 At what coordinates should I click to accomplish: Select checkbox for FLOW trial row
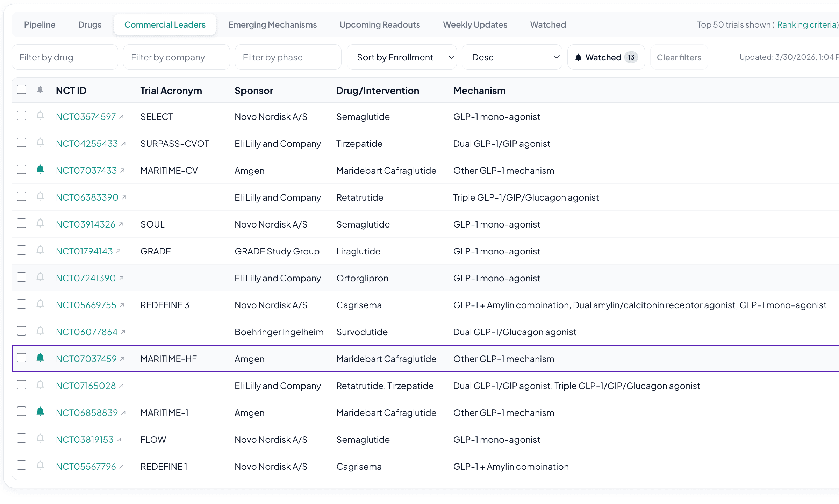tap(22, 438)
